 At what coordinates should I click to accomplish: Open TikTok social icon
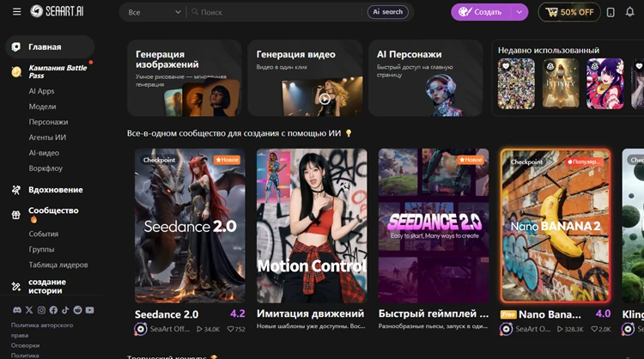[x=65, y=310]
